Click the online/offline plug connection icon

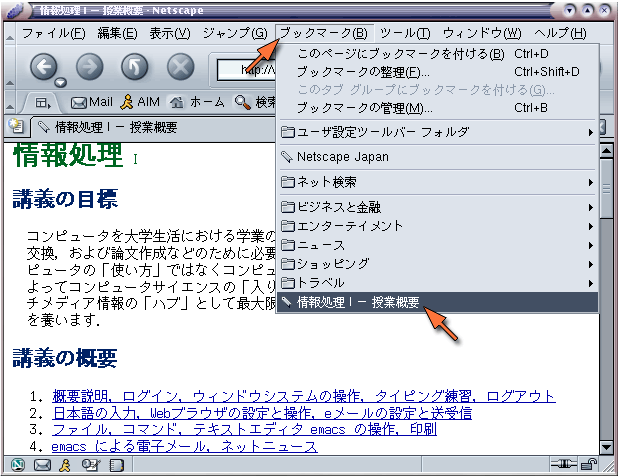(564, 465)
